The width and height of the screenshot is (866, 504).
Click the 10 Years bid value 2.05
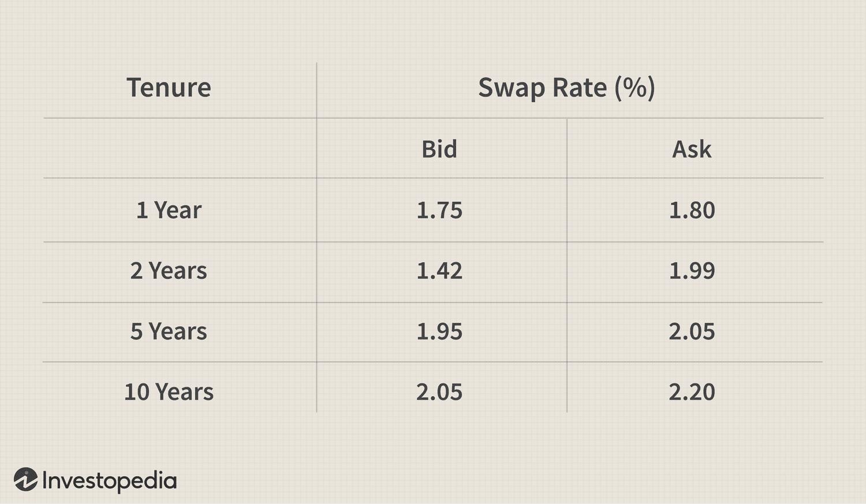pyautogui.click(x=439, y=392)
